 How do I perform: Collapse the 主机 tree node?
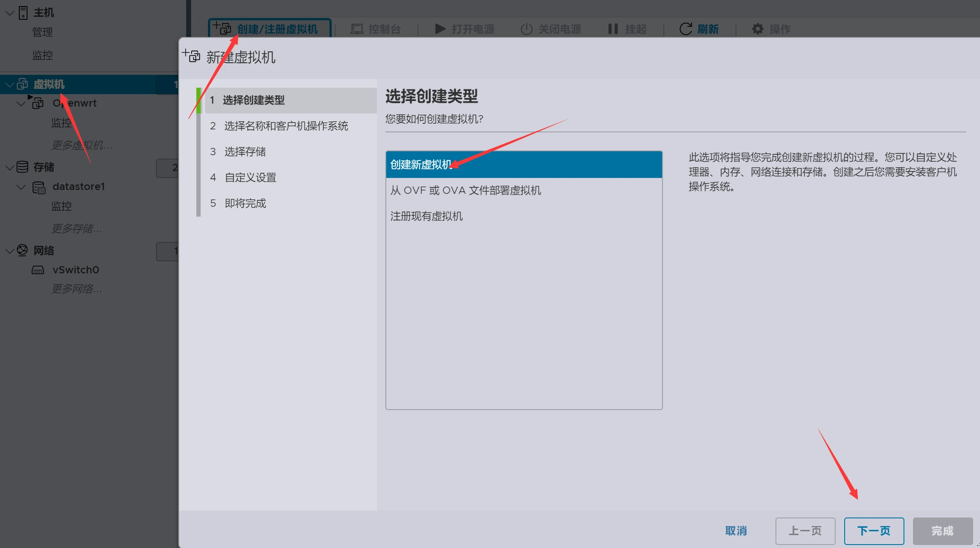9,13
